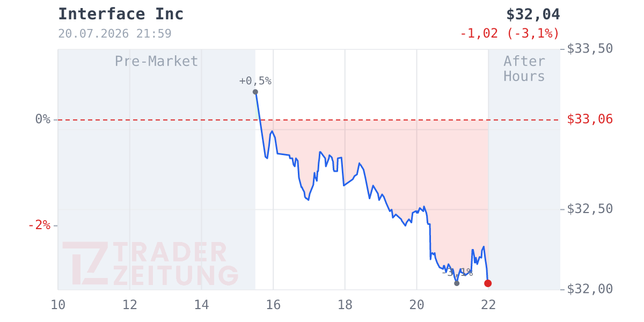
Task: Click the 0% axis label
Action: click(43, 119)
